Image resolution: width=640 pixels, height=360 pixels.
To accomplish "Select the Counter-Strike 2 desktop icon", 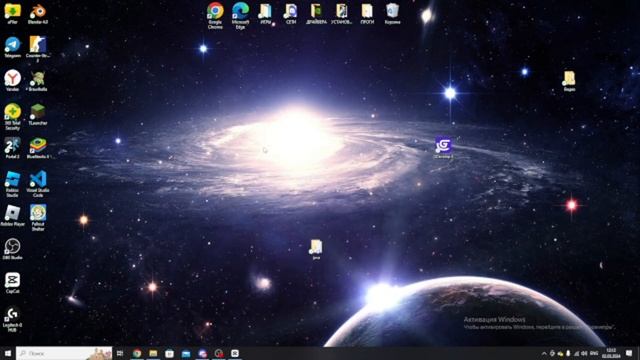I will [x=38, y=49].
